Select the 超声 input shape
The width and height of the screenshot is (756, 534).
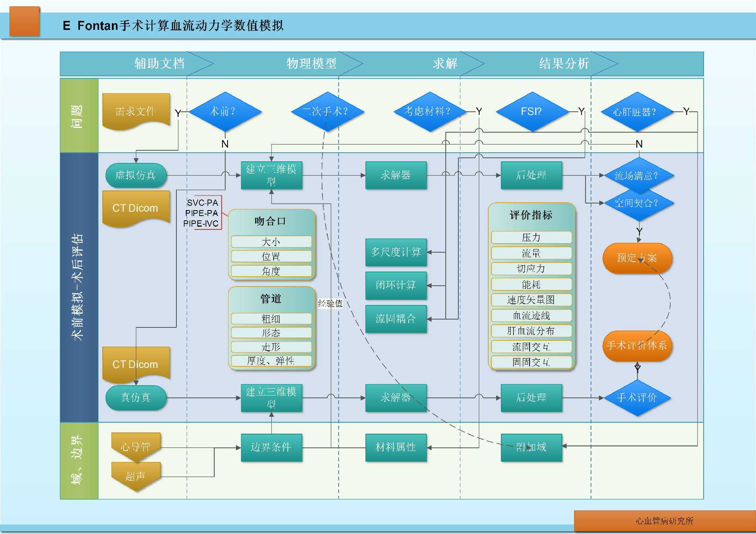point(136,477)
